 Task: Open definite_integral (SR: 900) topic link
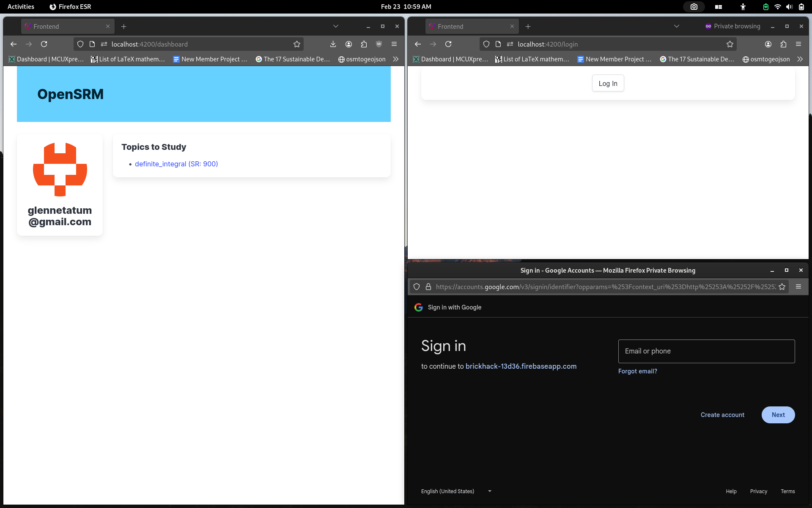coord(176,164)
